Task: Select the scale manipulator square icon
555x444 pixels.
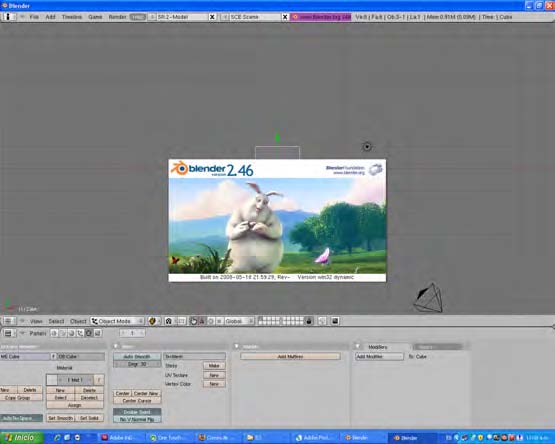Action: coord(219,321)
